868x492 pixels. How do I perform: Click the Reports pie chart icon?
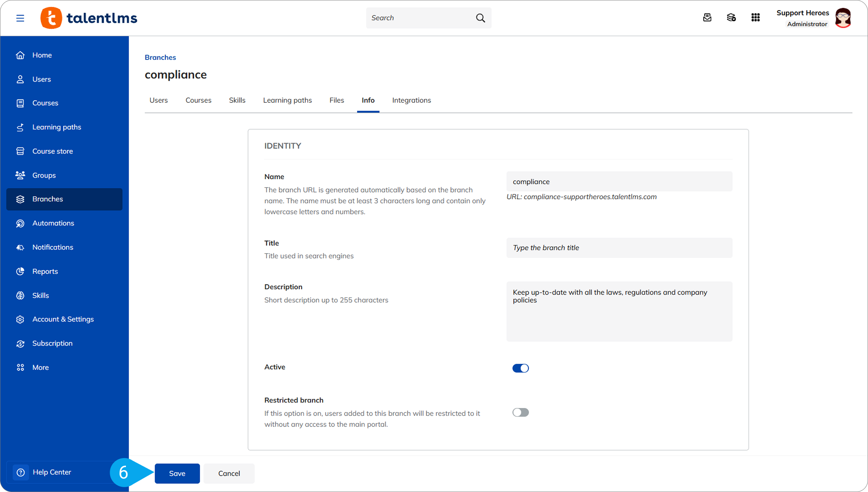(20, 271)
